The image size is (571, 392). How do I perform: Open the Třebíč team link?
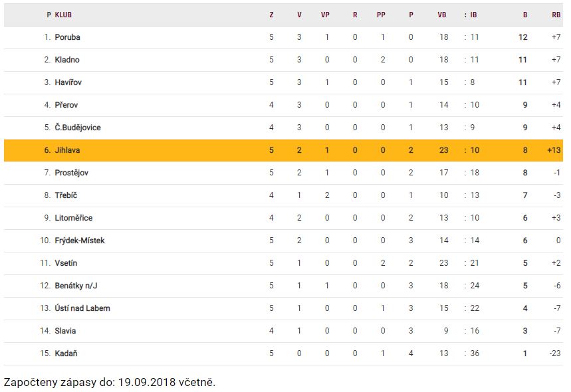(66, 195)
